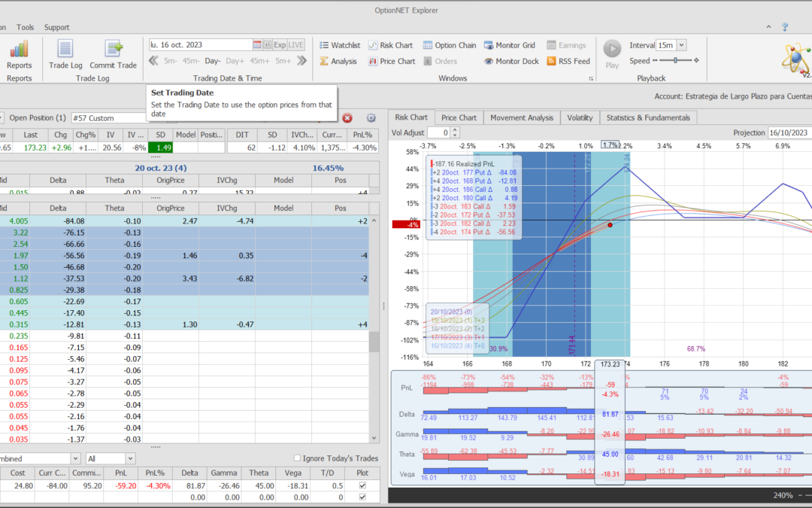This screenshot has width=812, height=508.
Task: Open position settings gear icon
Action: [371, 118]
